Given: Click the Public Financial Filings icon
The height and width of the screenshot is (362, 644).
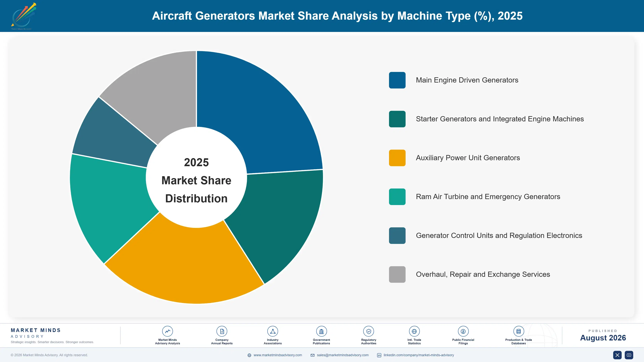Looking at the screenshot, I should coord(463,331).
